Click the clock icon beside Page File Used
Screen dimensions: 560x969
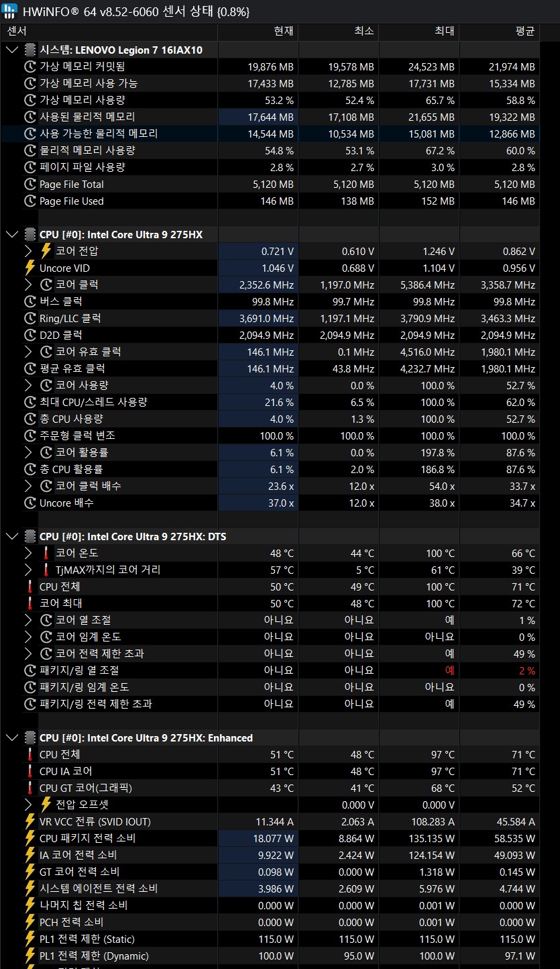pos(30,201)
